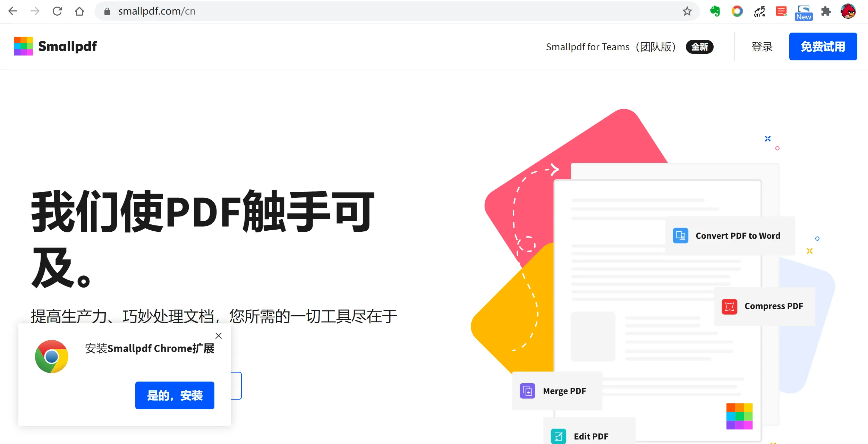Open the red notes extension icon
This screenshot has height=444, width=868.
781,11
